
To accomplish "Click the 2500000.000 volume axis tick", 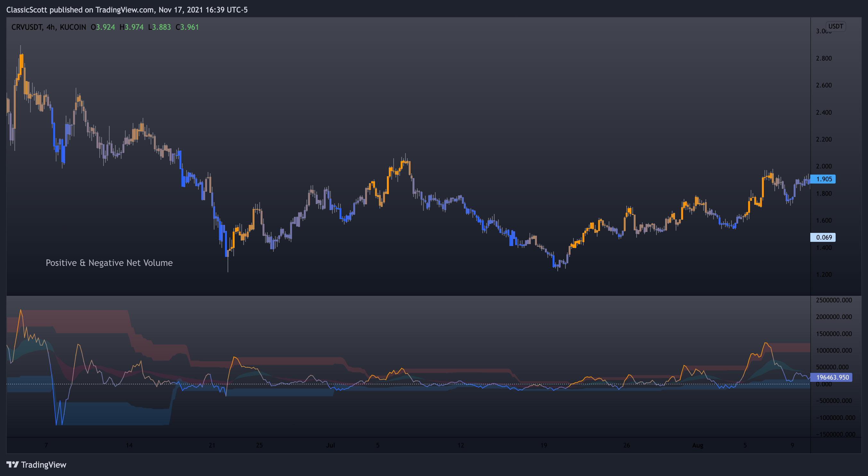I will [834, 300].
